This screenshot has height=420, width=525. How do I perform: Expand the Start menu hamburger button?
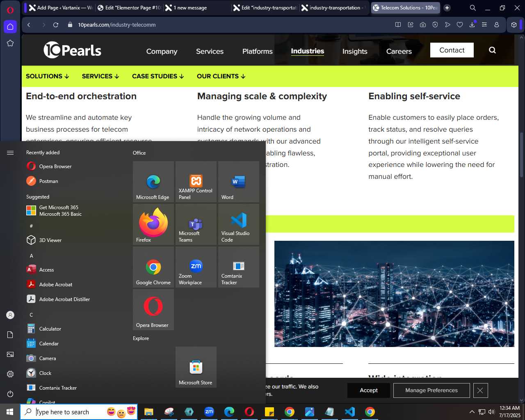10,153
